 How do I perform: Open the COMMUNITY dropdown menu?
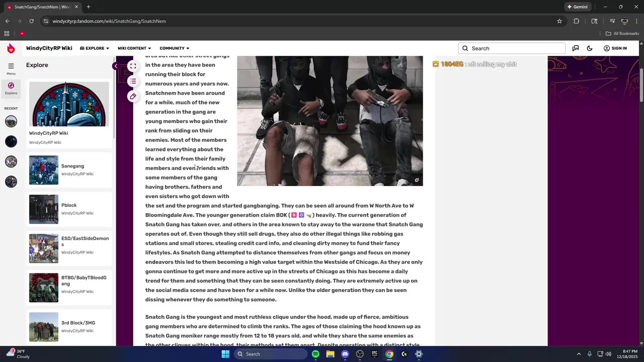[x=175, y=48]
